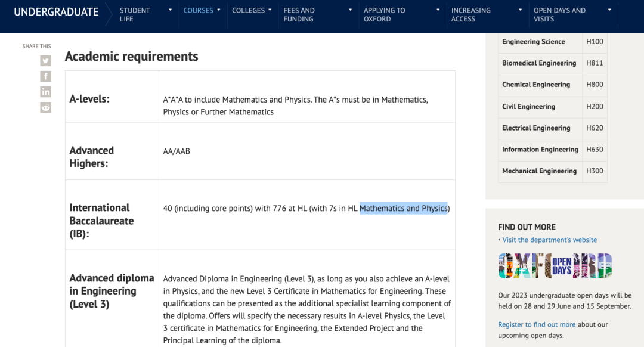Viewport: 644px width, 347px height.
Task: Expand the Applying to Oxford arrow
Action: [438, 10]
